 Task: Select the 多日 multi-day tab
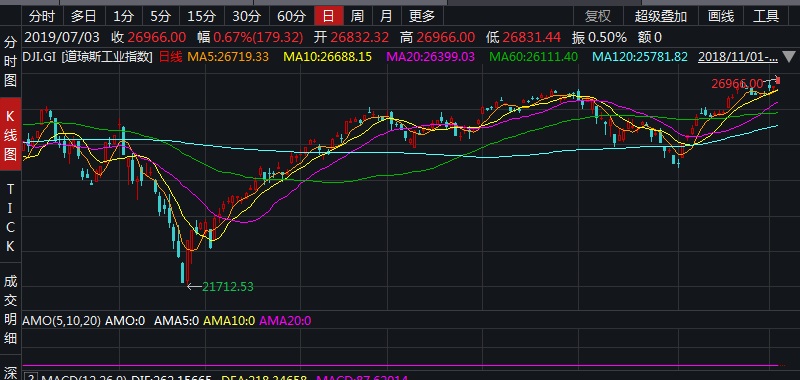click(x=83, y=16)
